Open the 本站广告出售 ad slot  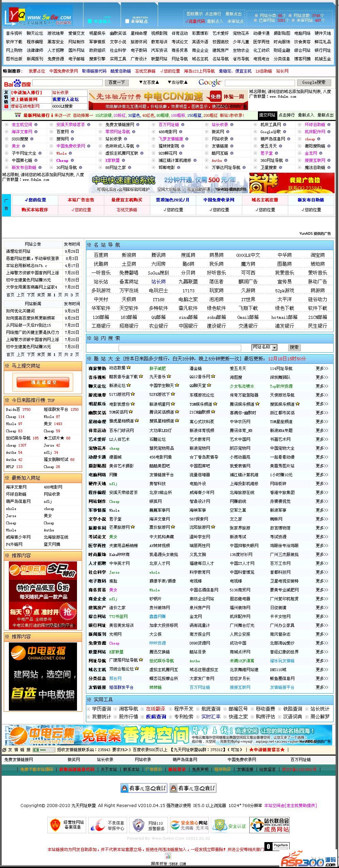tap(81, 200)
